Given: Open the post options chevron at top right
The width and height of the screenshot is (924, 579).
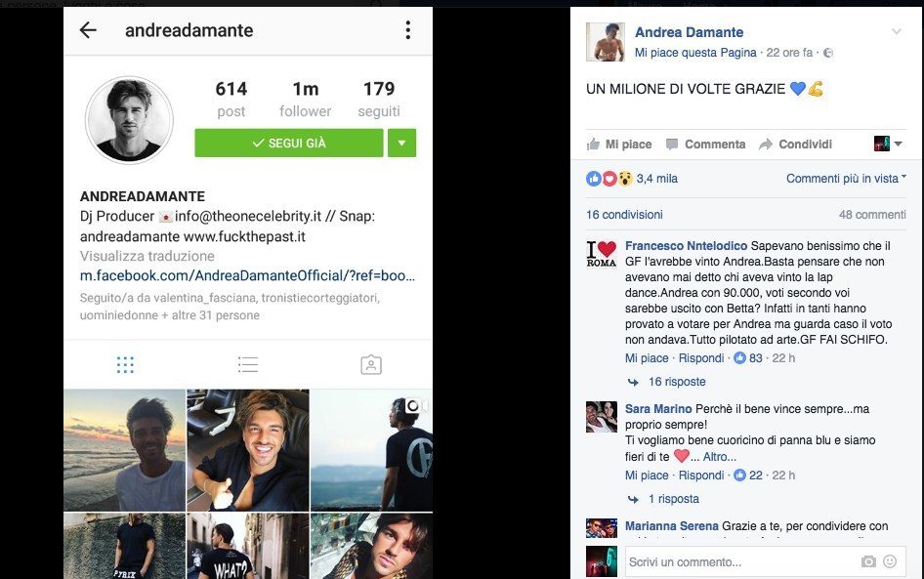Looking at the screenshot, I should coord(897,32).
